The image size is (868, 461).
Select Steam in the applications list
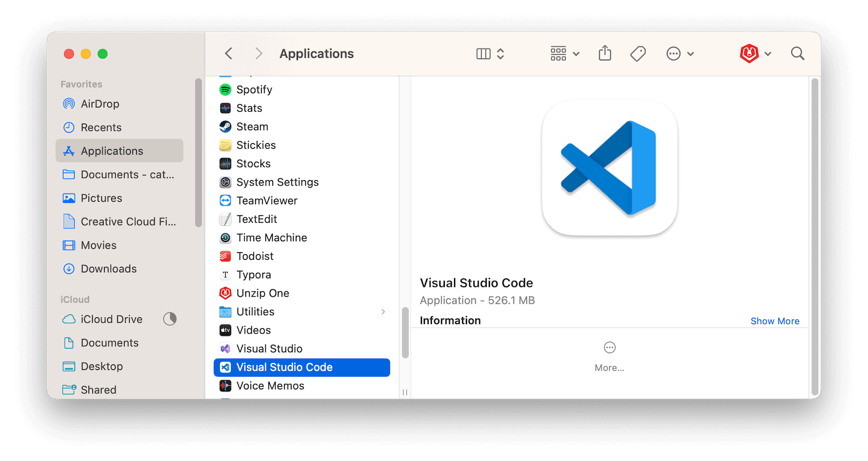(252, 127)
